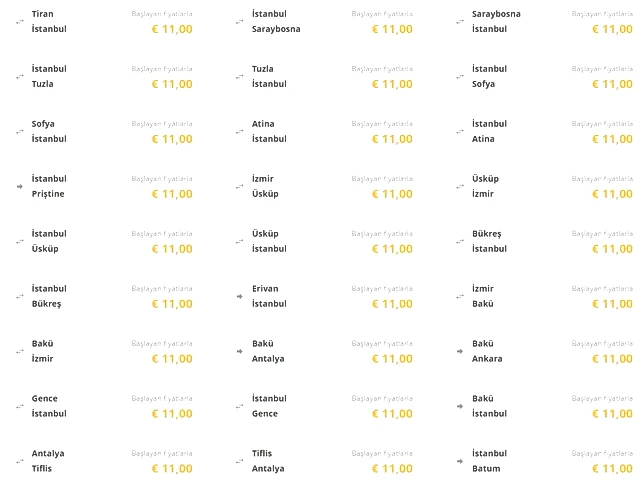Viewport: 640px width, 483px height.
Task: Click the round-trip icon beside Saraybosna–İstanbul
Action: tap(460, 22)
